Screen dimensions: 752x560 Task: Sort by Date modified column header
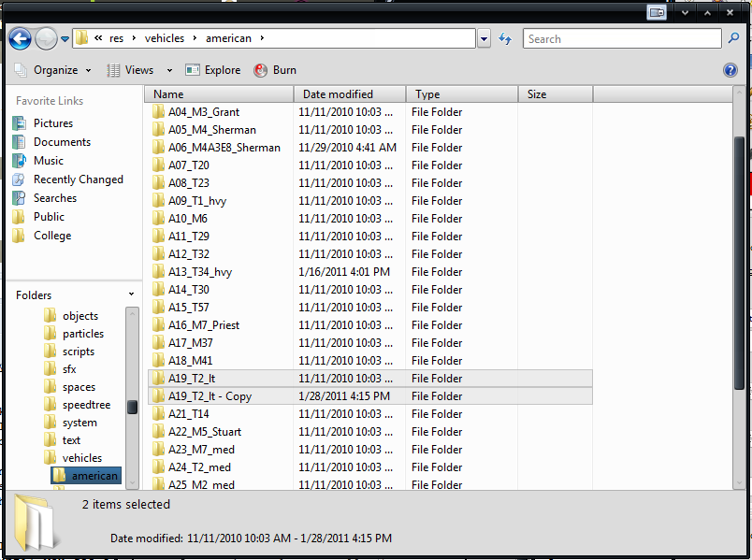click(350, 94)
